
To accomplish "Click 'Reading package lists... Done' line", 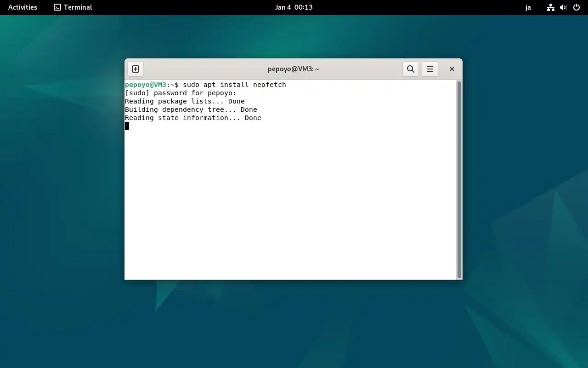I will (x=185, y=101).
